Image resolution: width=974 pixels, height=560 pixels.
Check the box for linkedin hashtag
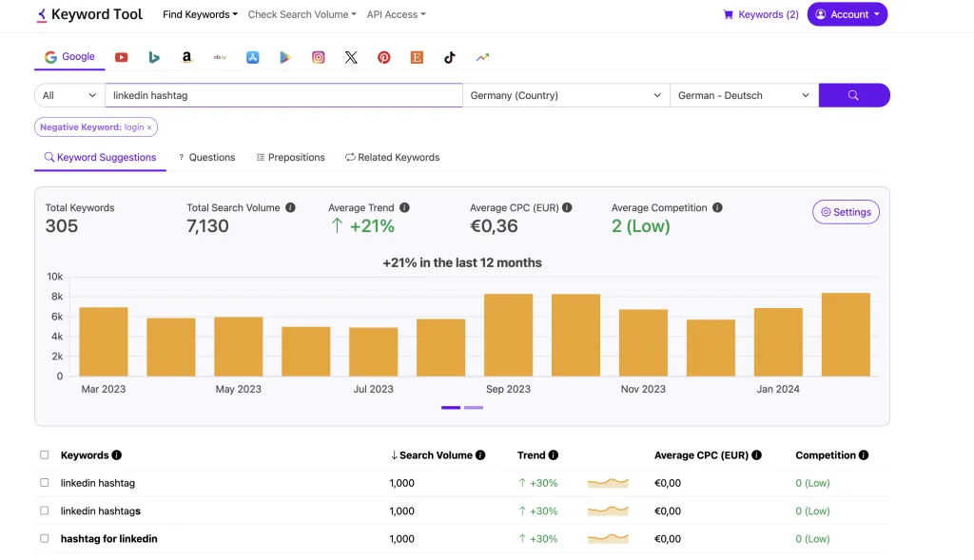point(44,482)
